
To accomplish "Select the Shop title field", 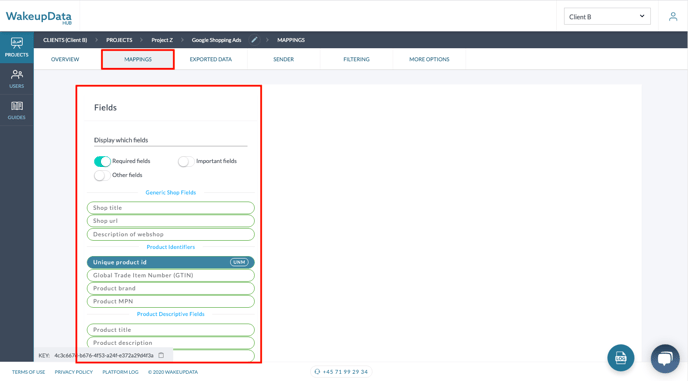I will [x=171, y=208].
